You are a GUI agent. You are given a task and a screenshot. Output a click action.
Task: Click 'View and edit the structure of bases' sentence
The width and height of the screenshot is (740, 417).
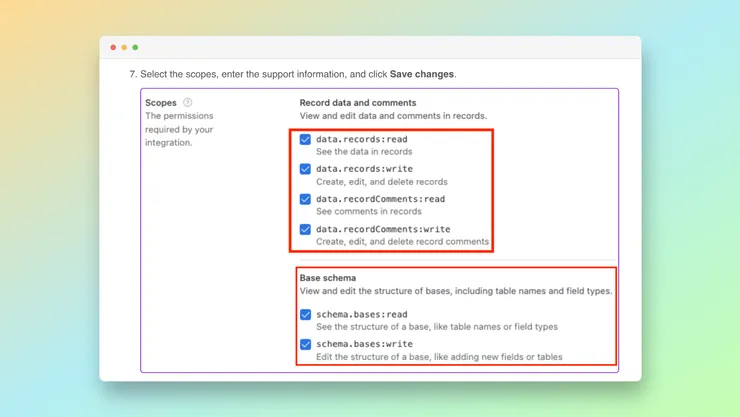click(x=455, y=291)
